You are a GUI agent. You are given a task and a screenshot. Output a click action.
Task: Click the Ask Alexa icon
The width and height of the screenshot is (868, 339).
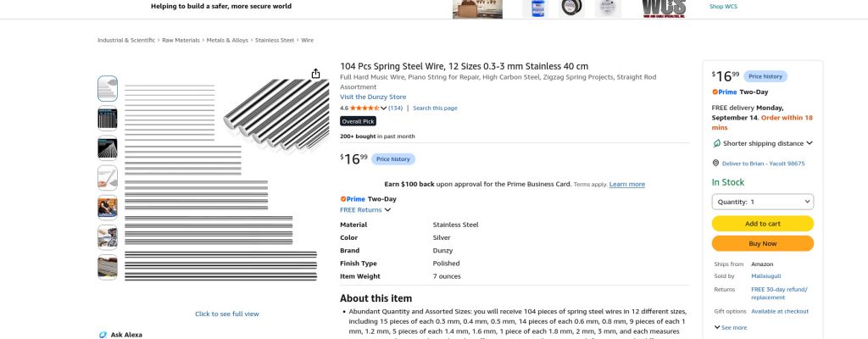tap(103, 335)
